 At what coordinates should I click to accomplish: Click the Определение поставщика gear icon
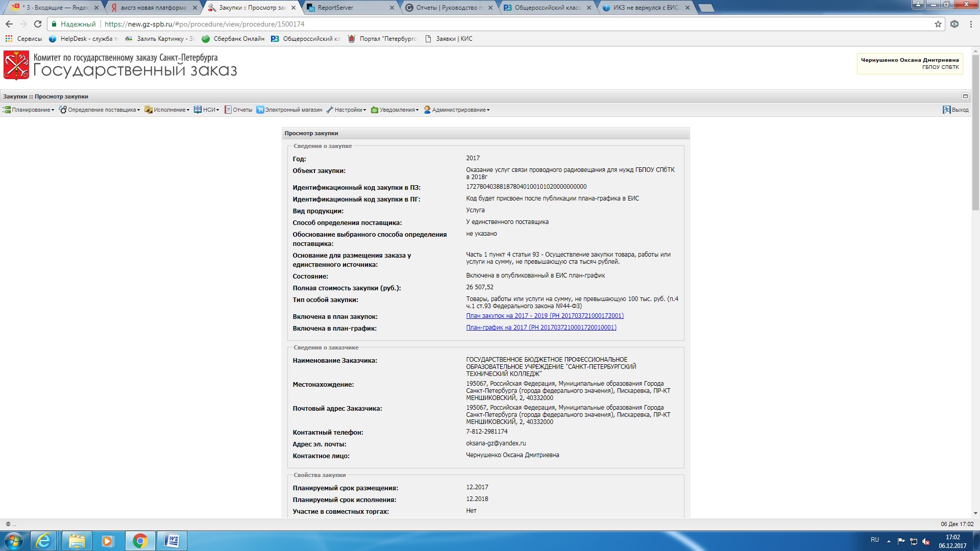click(x=63, y=110)
